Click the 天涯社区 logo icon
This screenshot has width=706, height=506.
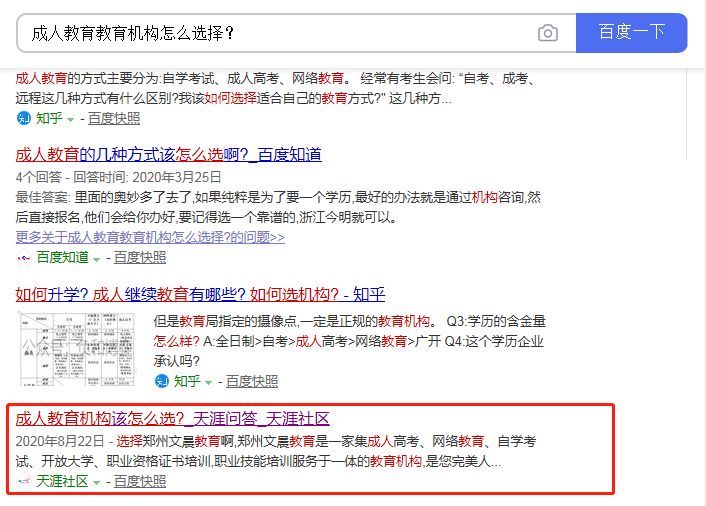tap(23, 482)
